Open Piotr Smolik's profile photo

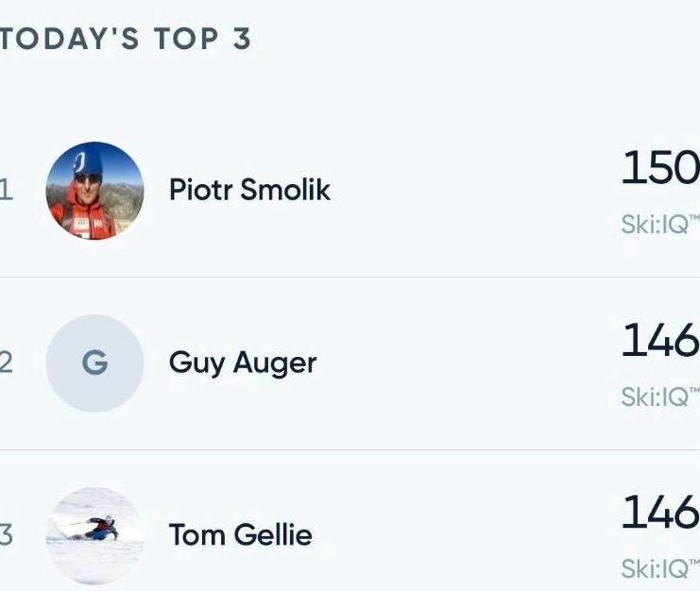(95, 191)
